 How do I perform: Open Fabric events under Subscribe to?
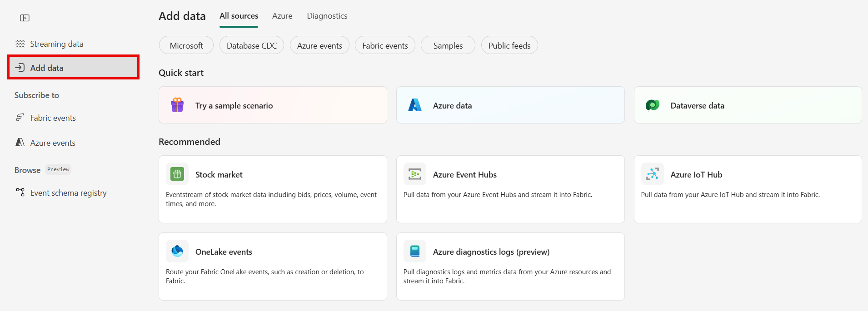(53, 118)
